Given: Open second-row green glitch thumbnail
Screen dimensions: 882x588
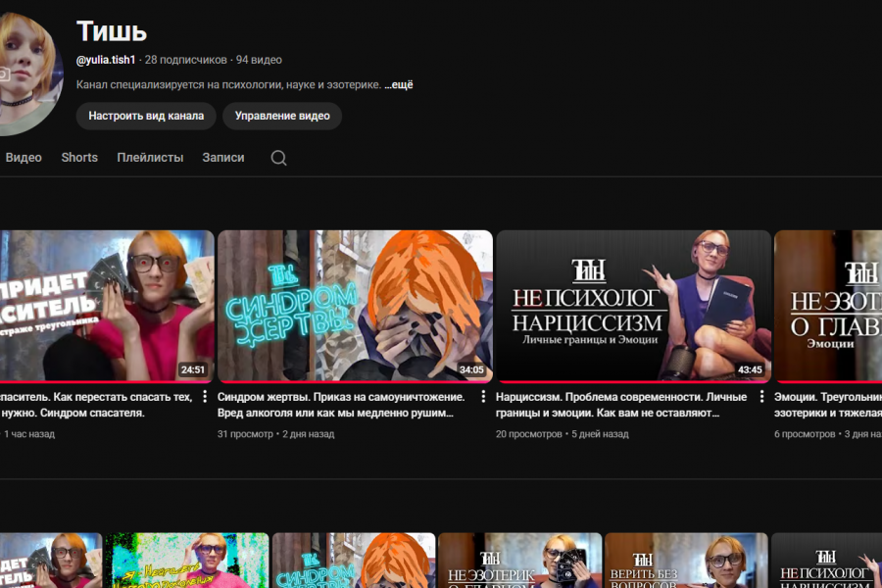Looking at the screenshot, I should [187, 561].
